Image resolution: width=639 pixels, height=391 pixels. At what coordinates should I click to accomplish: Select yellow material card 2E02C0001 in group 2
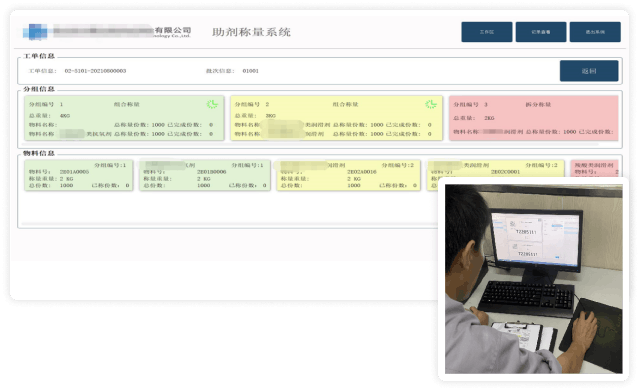coord(496,169)
